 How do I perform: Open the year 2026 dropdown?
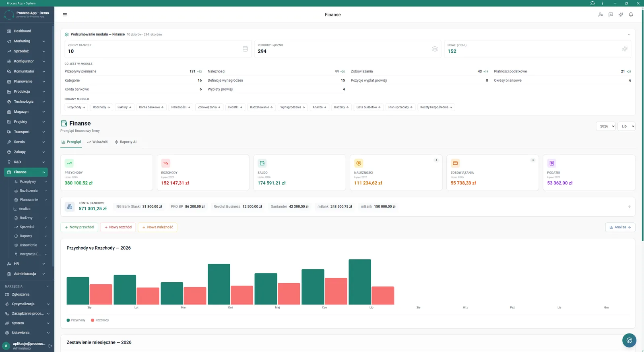coord(606,126)
